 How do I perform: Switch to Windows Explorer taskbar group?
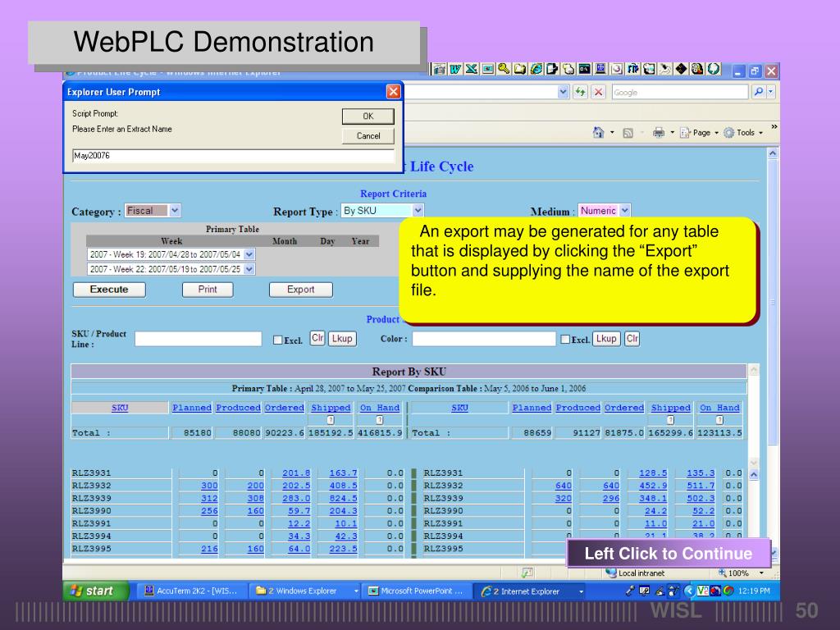tap(305, 591)
